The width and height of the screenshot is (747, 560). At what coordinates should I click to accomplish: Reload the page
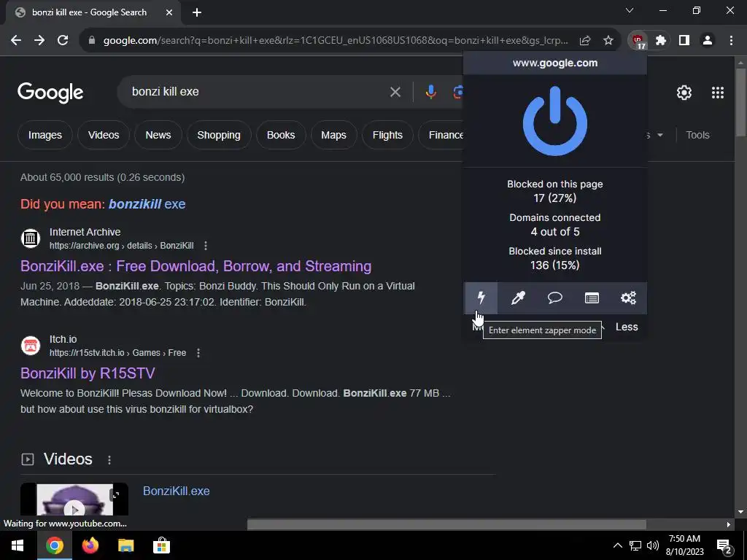click(63, 41)
